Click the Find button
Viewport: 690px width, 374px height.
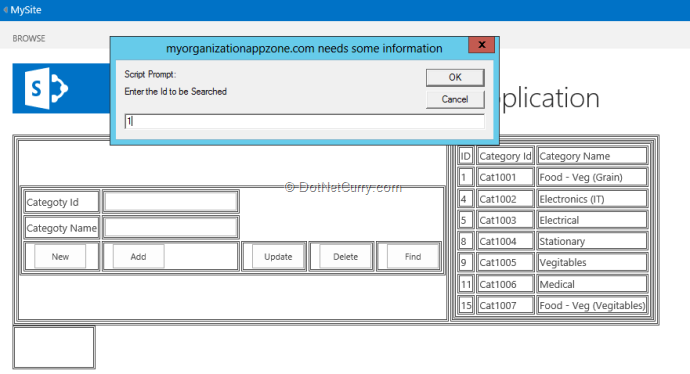point(413,257)
